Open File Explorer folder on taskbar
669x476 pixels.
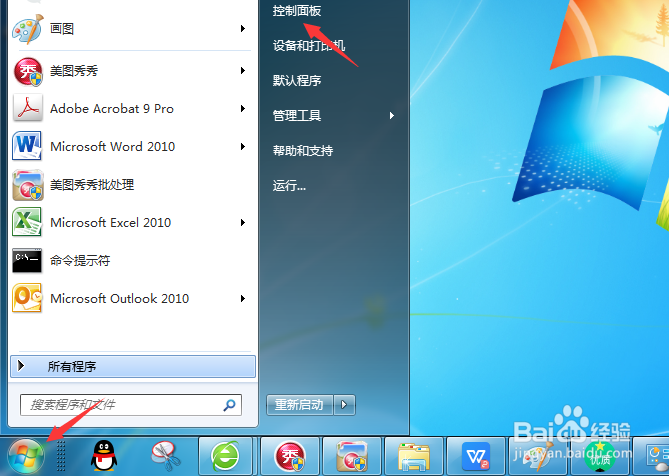[x=414, y=456]
